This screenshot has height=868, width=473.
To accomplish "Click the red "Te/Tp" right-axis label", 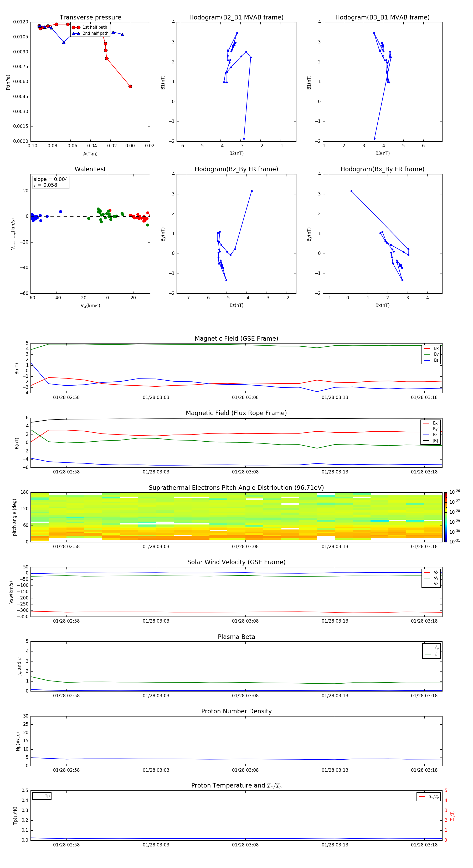I will [453, 815].
